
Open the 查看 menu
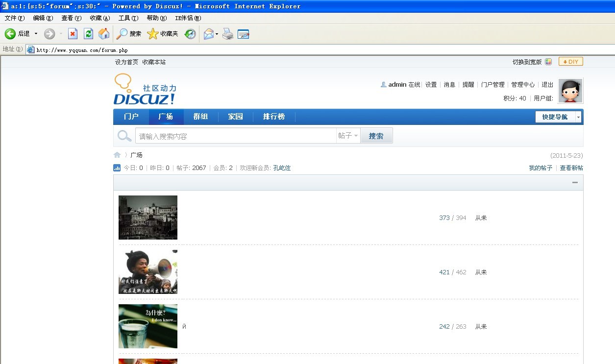[72, 18]
